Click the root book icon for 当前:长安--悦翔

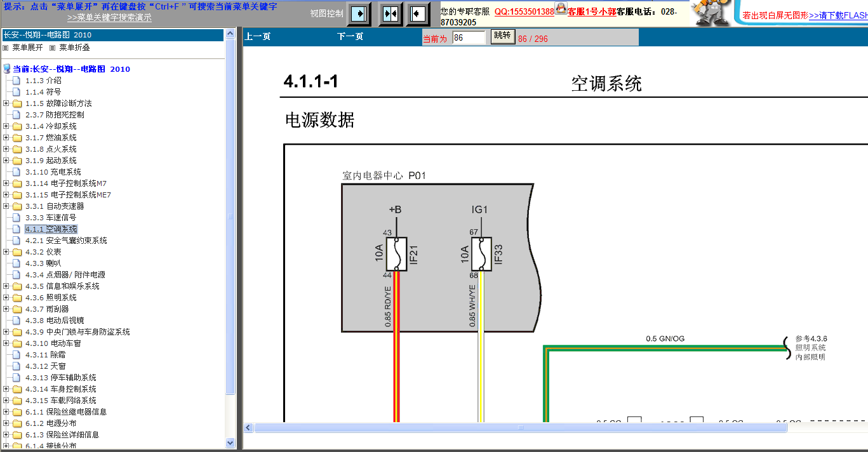click(7, 69)
